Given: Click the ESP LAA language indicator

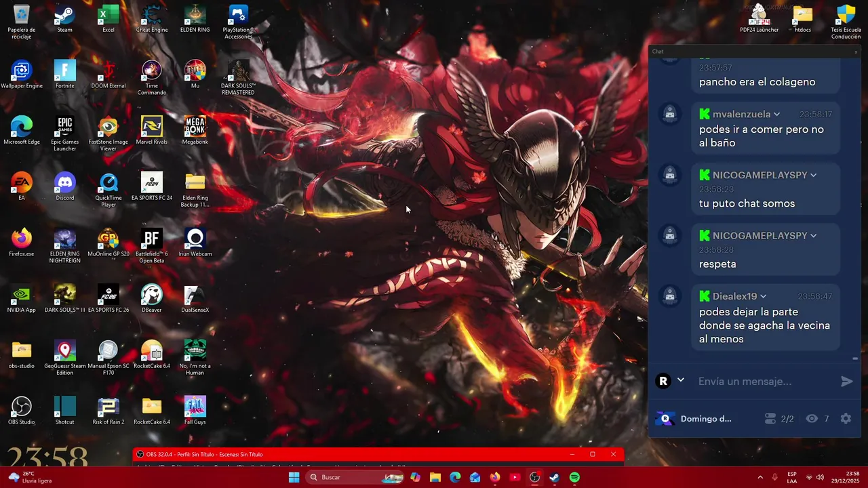Looking at the screenshot, I should tap(792, 477).
